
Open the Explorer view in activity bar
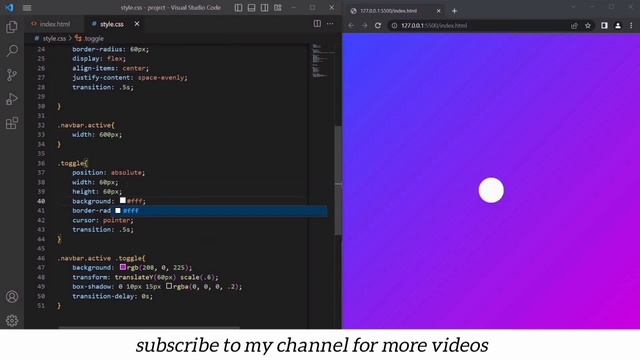(x=12, y=27)
